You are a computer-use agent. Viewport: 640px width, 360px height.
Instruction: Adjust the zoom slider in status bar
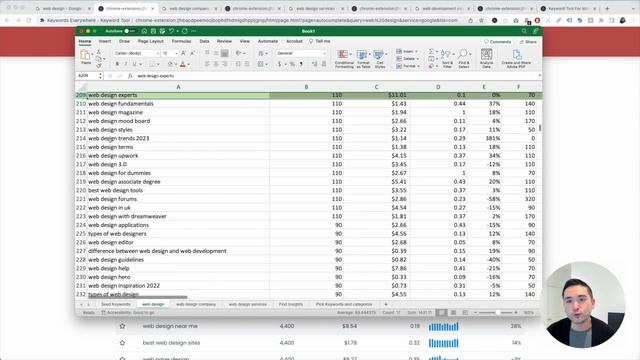tap(498, 313)
